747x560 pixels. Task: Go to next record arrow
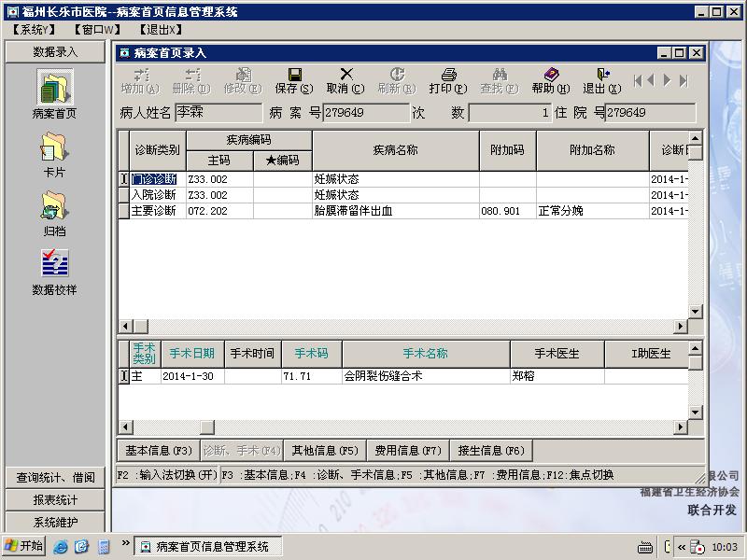pyautogui.click(x=667, y=80)
